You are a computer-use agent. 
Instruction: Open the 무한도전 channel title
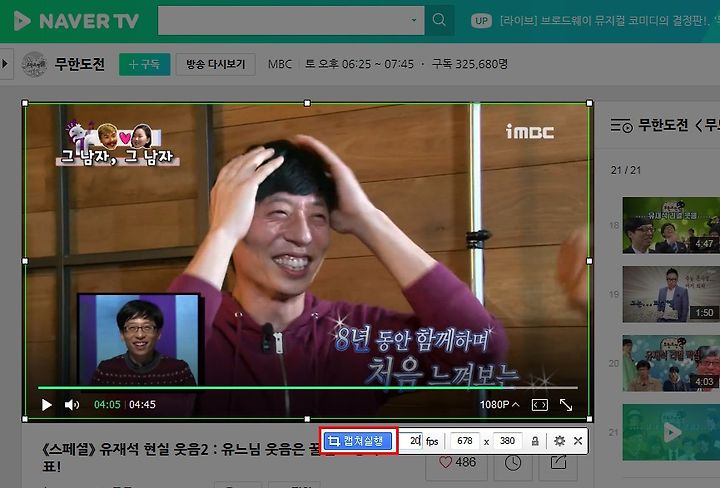80,64
